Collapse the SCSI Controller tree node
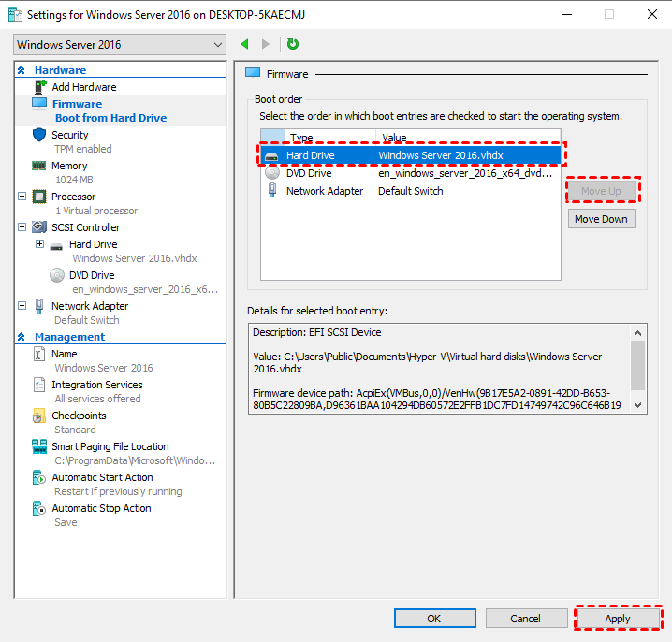 [22, 227]
